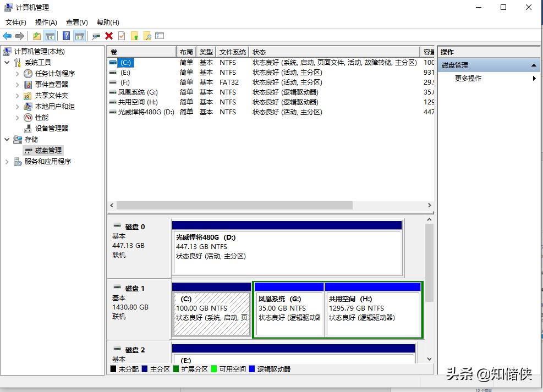
Task: Click the volume list horizontal scrollbar thumb
Action: click(x=234, y=206)
